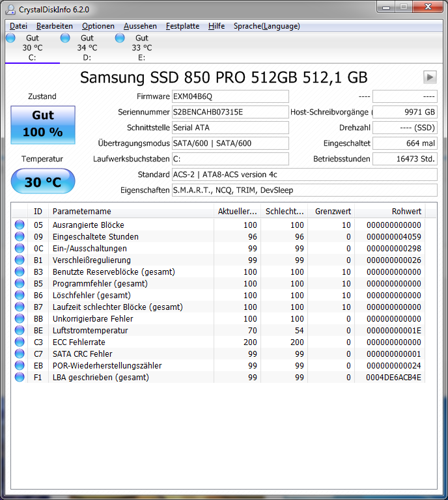Select 'Eingeschaltete Stunden' parameter name
The image size is (448, 500).
96,236
